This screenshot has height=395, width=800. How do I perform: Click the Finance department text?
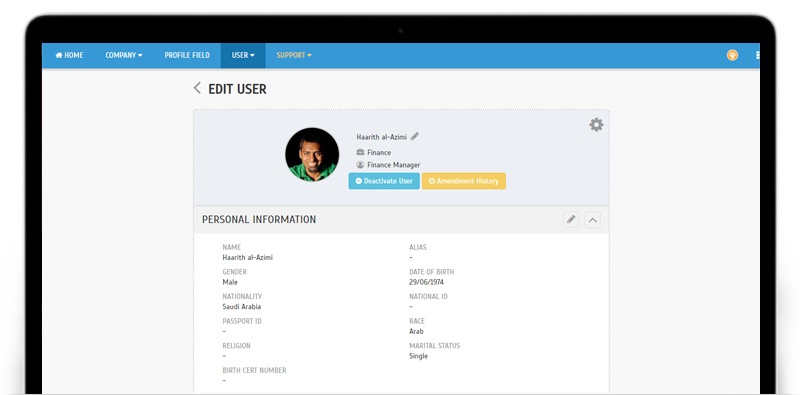pos(379,153)
